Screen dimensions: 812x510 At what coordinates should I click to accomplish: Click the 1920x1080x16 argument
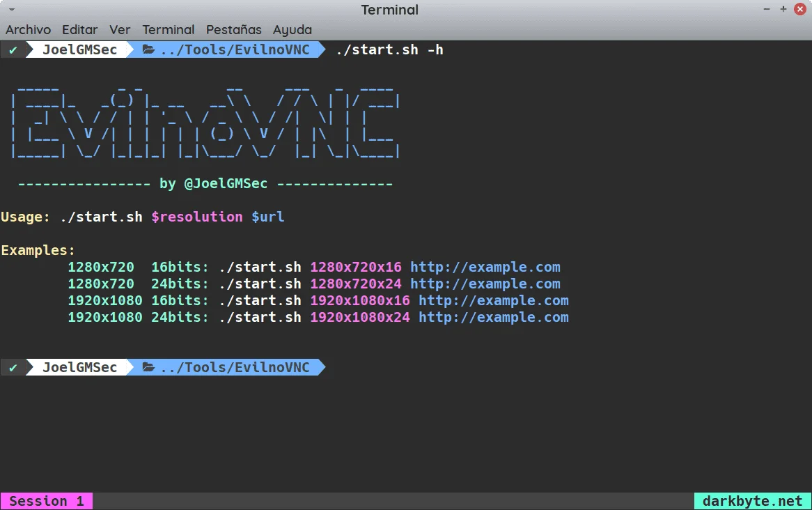click(360, 300)
